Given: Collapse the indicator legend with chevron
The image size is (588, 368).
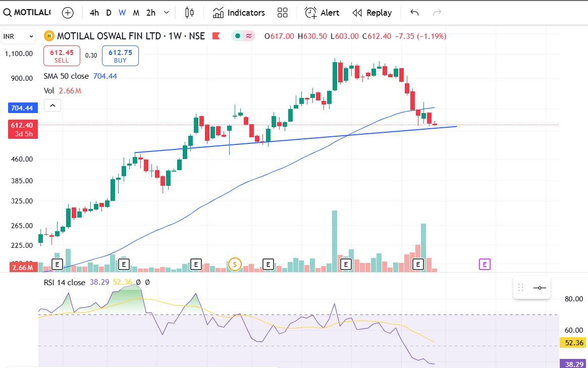Looking at the screenshot, I should tap(52, 106).
